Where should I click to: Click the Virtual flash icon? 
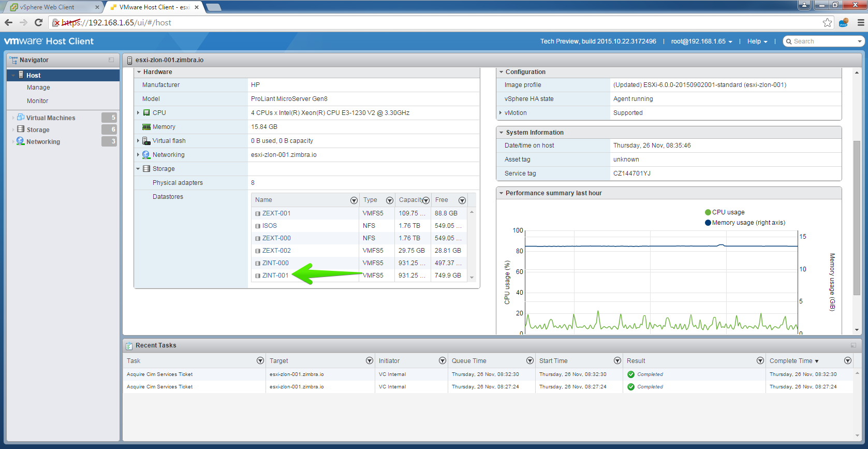coord(146,141)
